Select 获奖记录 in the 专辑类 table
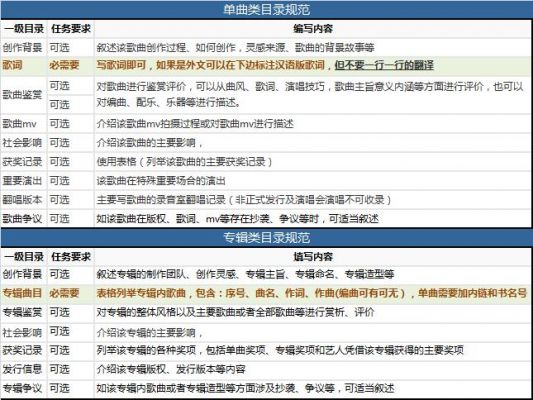The image size is (533, 400). (x=22, y=350)
